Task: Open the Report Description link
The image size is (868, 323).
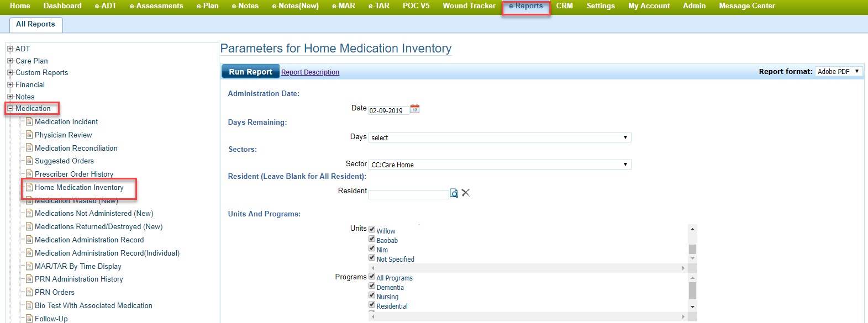Action: [310, 72]
